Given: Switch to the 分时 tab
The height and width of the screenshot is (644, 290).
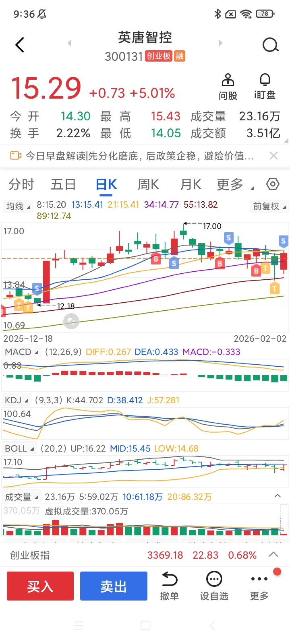Looking at the screenshot, I should tap(21, 184).
